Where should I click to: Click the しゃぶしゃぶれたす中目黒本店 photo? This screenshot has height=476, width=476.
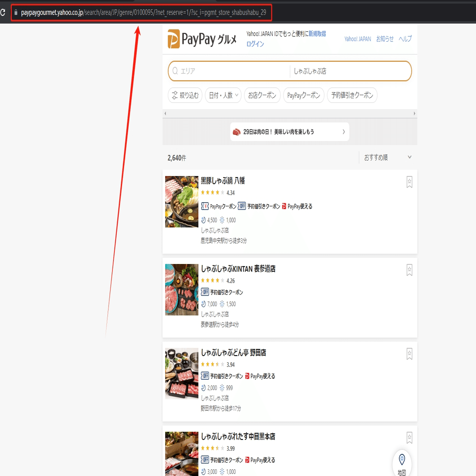pos(182,454)
